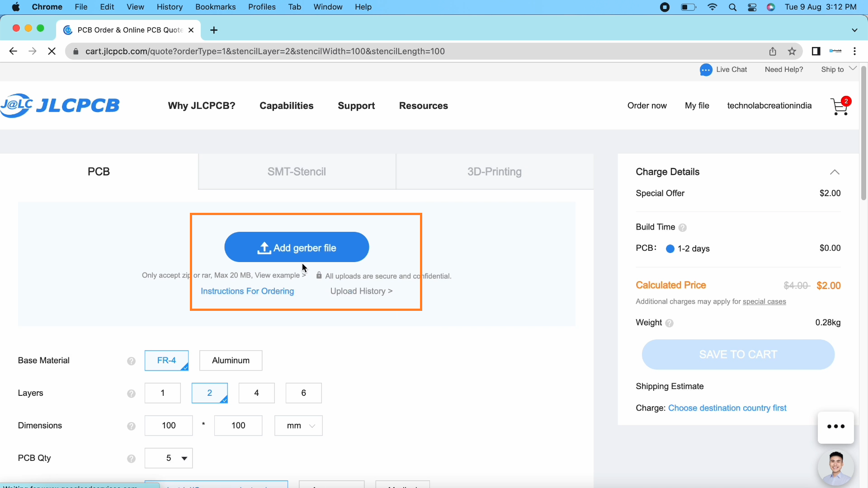Switch to SMT-Stencil tab
Image resolution: width=868 pixels, height=488 pixels.
tap(297, 172)
